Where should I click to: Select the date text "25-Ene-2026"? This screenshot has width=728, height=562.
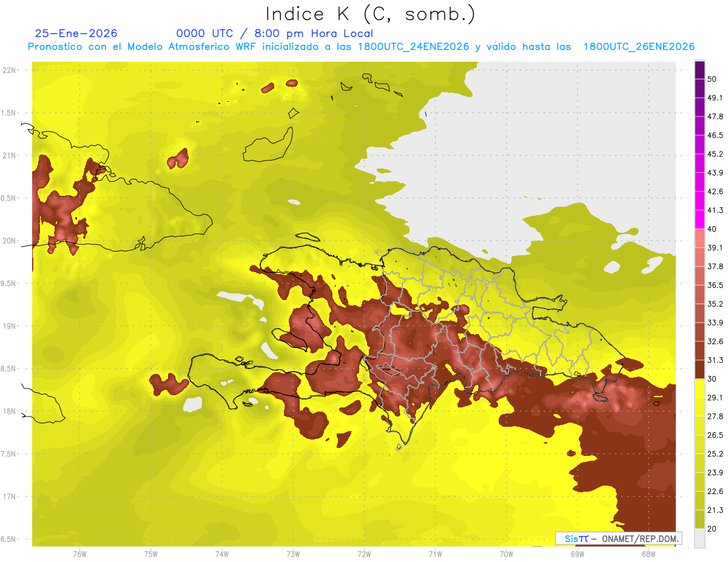[x=76, y=33]
